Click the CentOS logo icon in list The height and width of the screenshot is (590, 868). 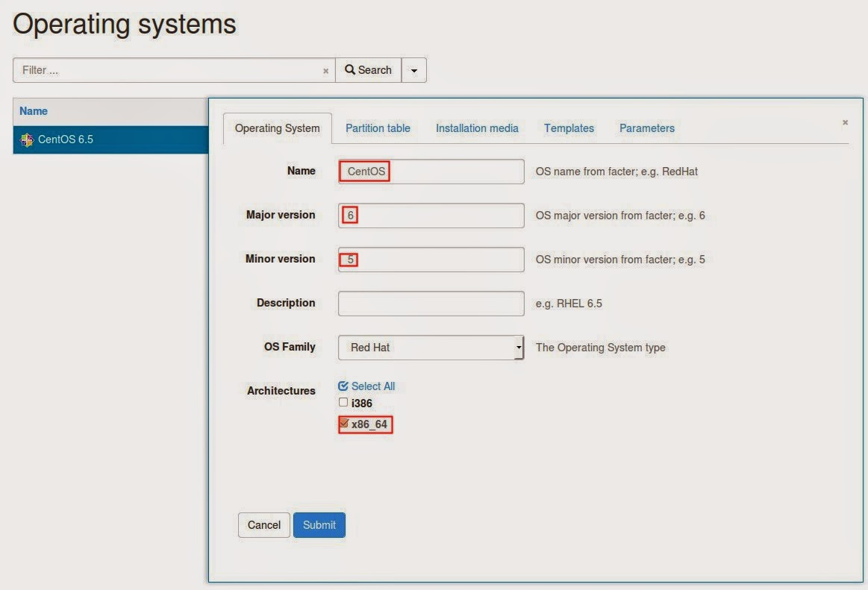[x=27, y=139]
